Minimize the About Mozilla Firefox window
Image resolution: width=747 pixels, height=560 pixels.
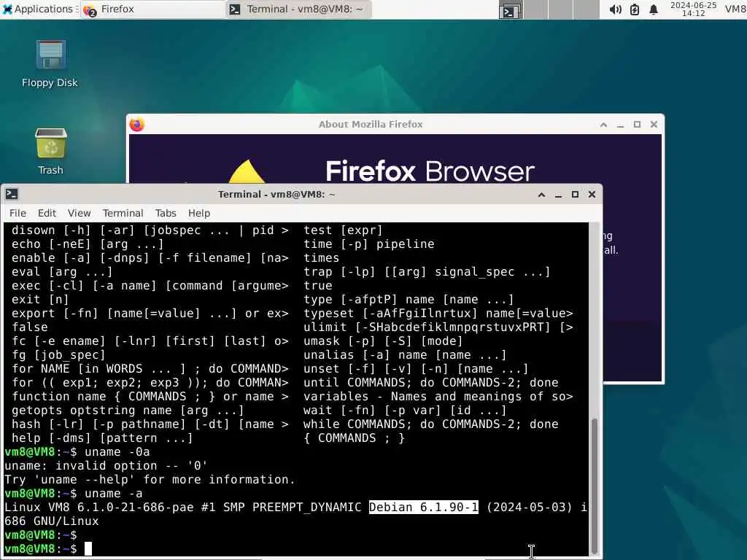[x=620, y=125]
